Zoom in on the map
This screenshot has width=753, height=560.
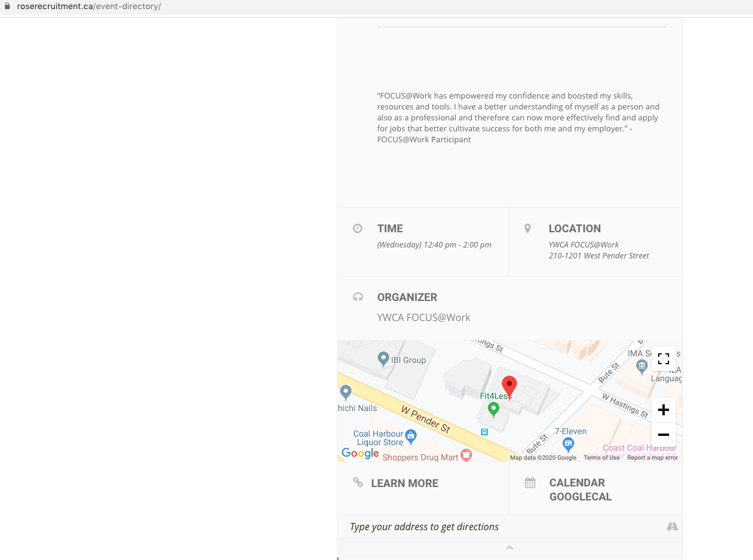(663, 410)
